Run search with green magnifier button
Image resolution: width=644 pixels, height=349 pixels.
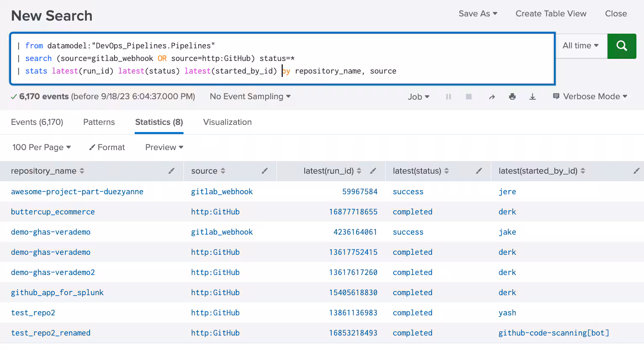click(621, 46)
